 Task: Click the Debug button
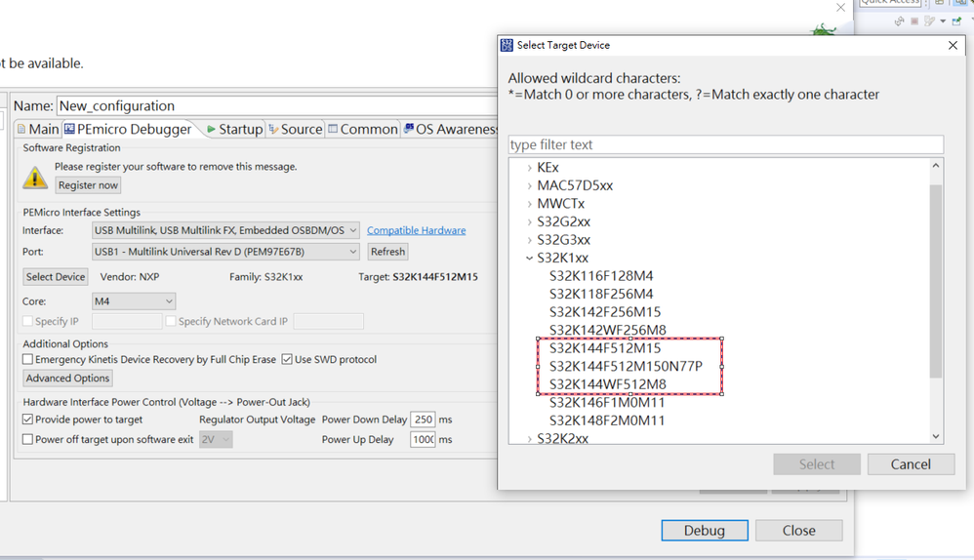coord(705,530)
